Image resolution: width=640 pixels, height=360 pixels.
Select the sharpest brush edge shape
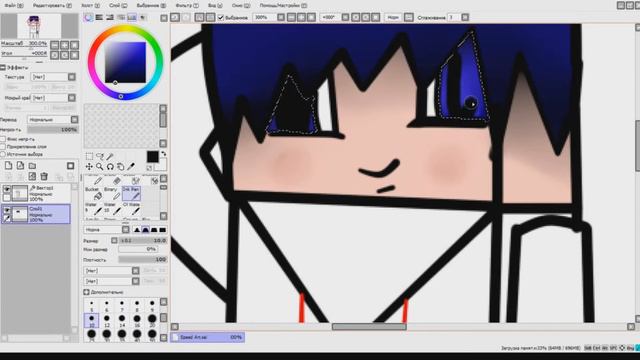tap(137, 230)
